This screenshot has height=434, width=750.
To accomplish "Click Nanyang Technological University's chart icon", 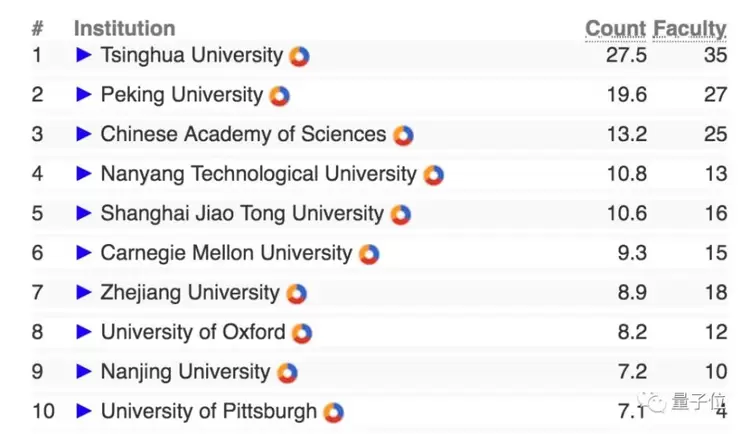I will (433, 175).
